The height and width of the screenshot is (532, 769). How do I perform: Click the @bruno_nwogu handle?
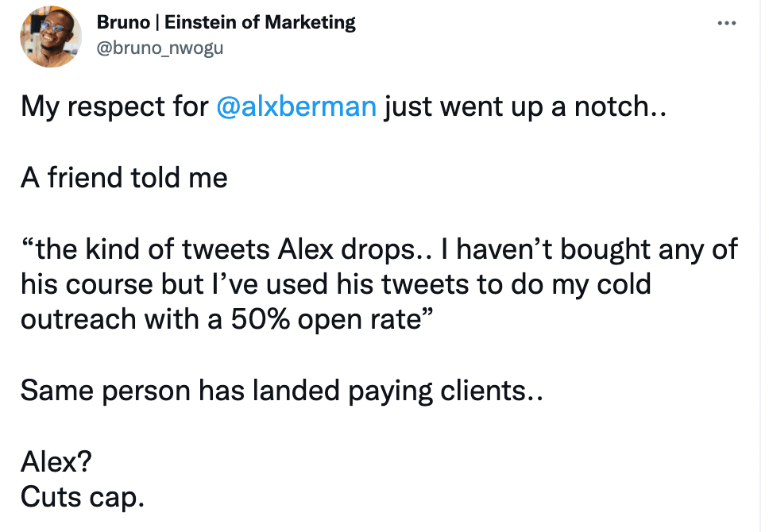point(160,48)
